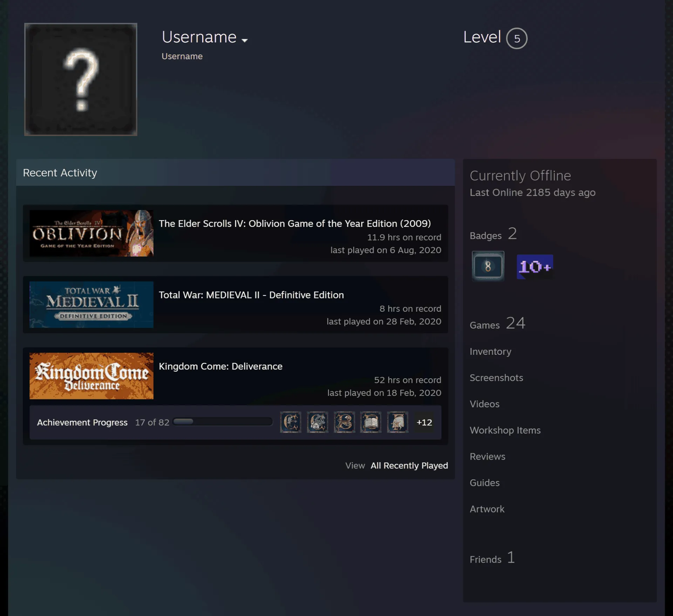Click 'Last Online 2185 days ago' text
This screenshot has width=673, height=616.
tap(532, 192)
